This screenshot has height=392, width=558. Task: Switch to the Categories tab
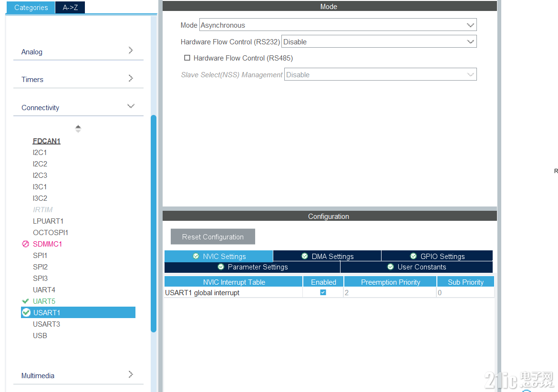click(x=31, y=8)
